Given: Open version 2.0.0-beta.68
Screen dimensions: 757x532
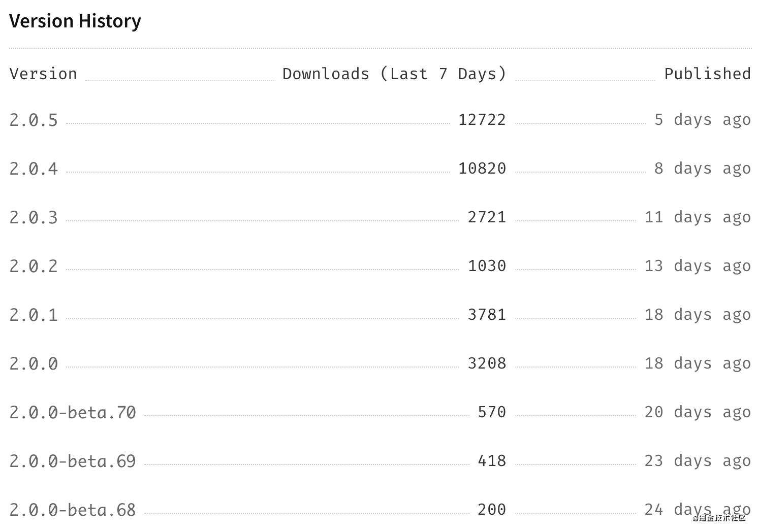Looking at the screenshot, I should click(73, 510).
